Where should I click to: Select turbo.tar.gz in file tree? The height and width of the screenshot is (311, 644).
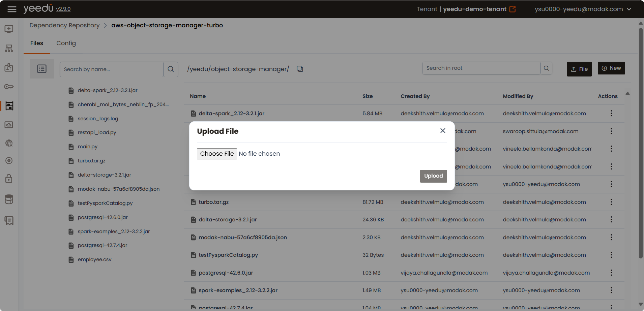pos(91,161)
